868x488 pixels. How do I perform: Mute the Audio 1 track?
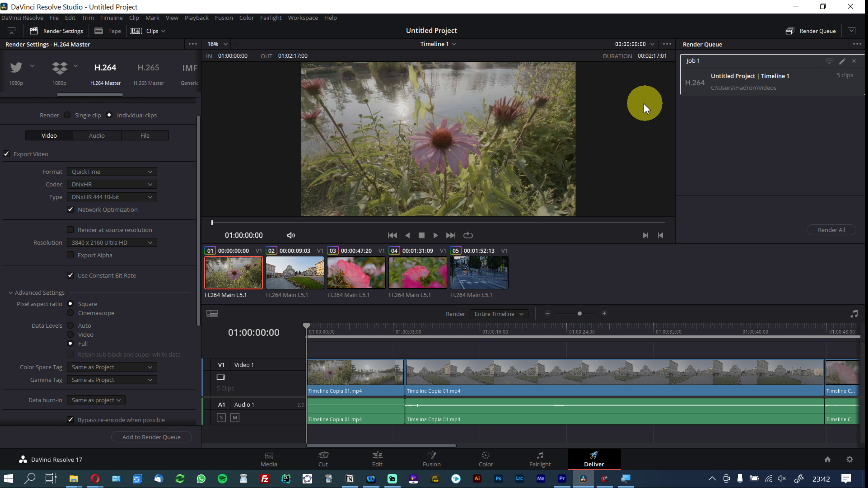(235, 418)
